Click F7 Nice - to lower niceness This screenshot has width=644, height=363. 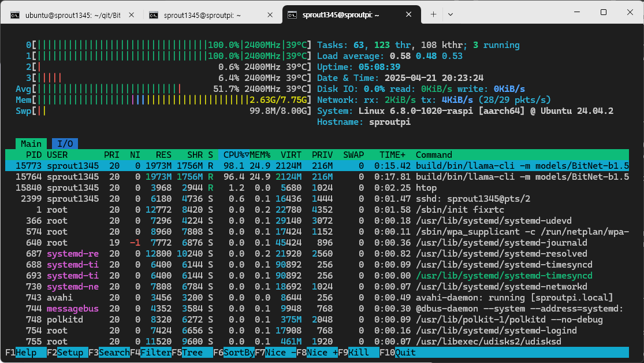pos(275,353)
